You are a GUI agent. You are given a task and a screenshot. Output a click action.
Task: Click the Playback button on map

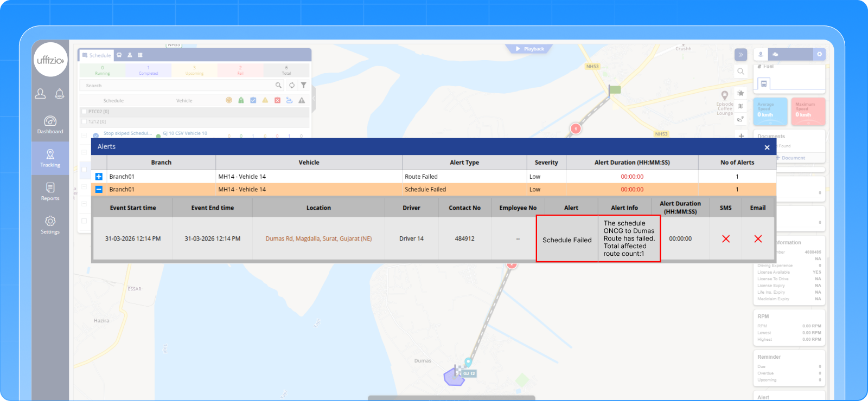coord(529,49)
